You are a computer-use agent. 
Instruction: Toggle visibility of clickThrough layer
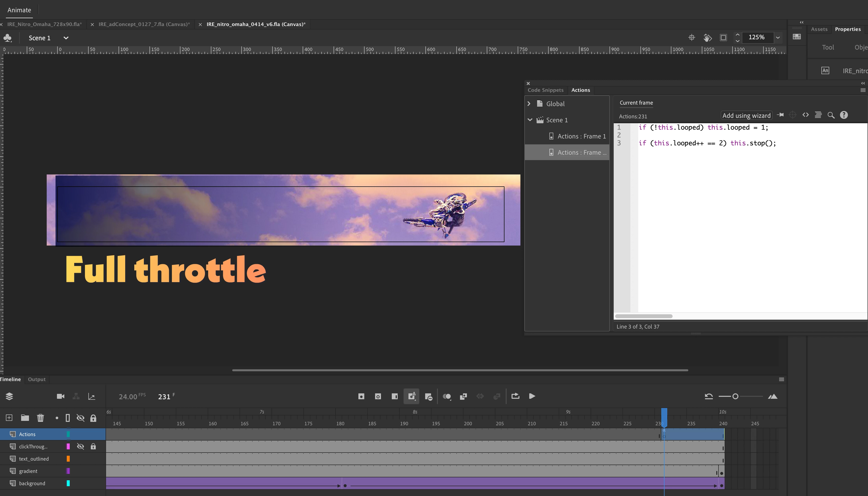click(x=80, y=446)
